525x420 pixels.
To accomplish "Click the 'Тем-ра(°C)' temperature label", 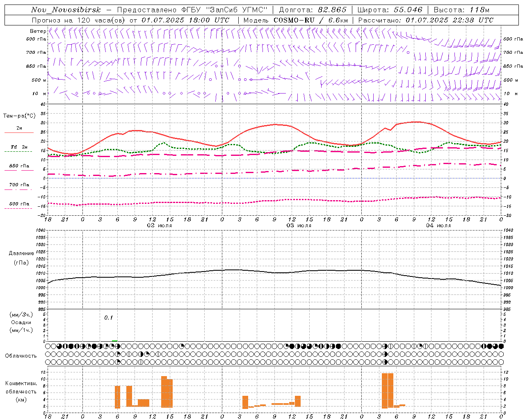I will click(19, 116).
